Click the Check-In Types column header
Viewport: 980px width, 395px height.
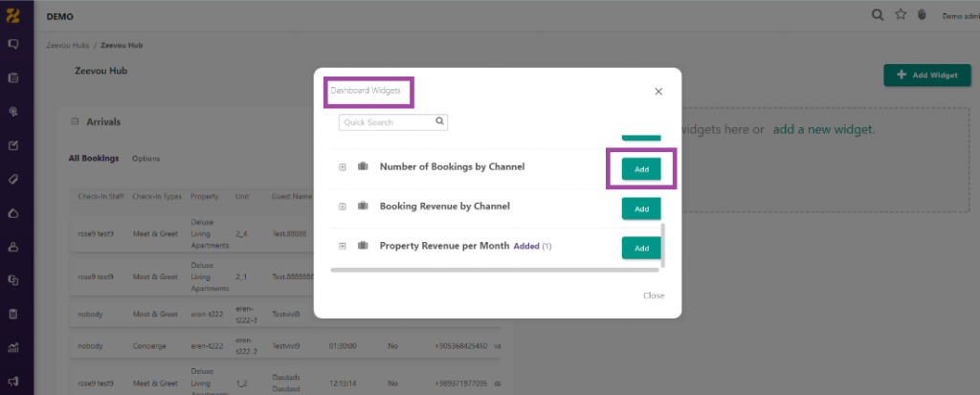157,196
